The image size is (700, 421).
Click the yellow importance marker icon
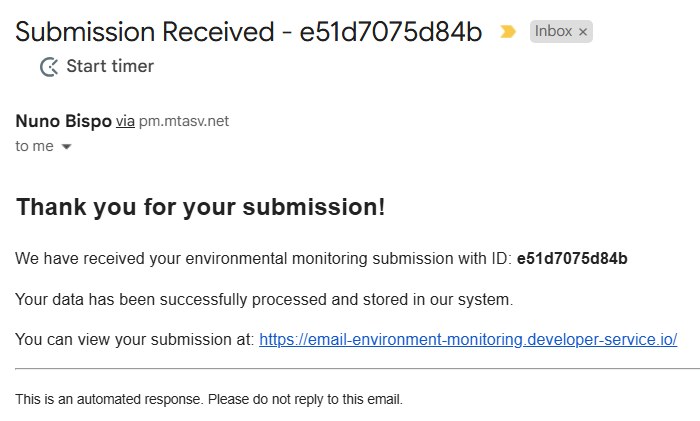[x=508, y=32]
